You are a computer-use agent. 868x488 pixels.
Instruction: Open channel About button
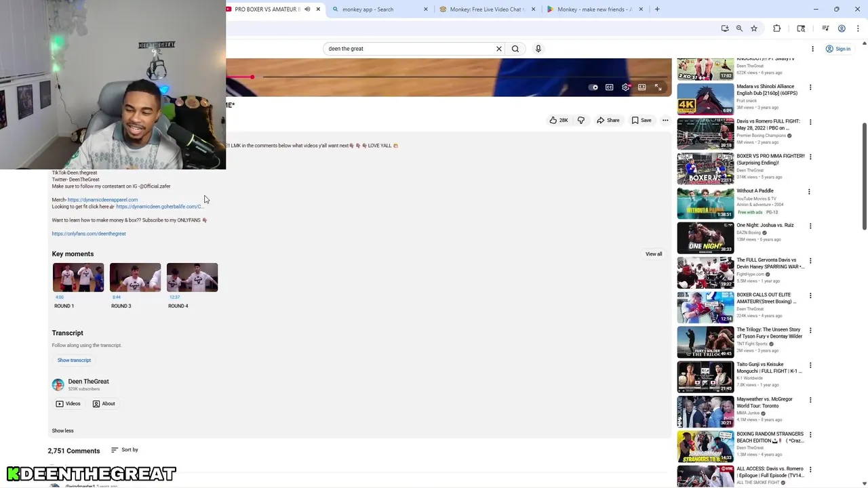point(104,404)
